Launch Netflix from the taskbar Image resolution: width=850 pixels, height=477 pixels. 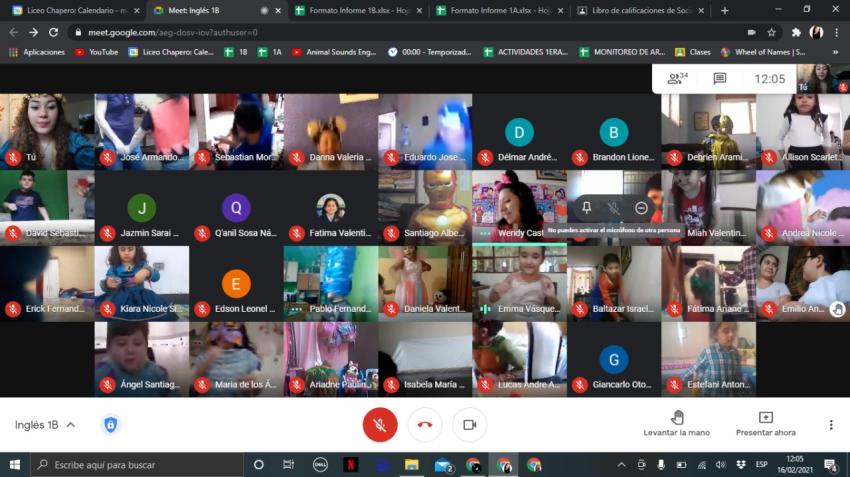pyautogui.click(x=351, y=465)
